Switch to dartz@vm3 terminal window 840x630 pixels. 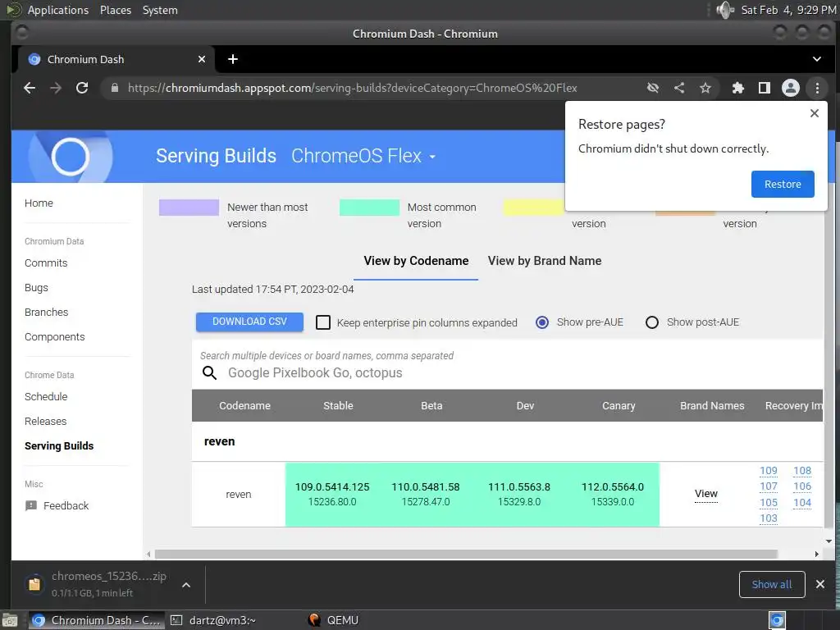(x=213, y=620)
